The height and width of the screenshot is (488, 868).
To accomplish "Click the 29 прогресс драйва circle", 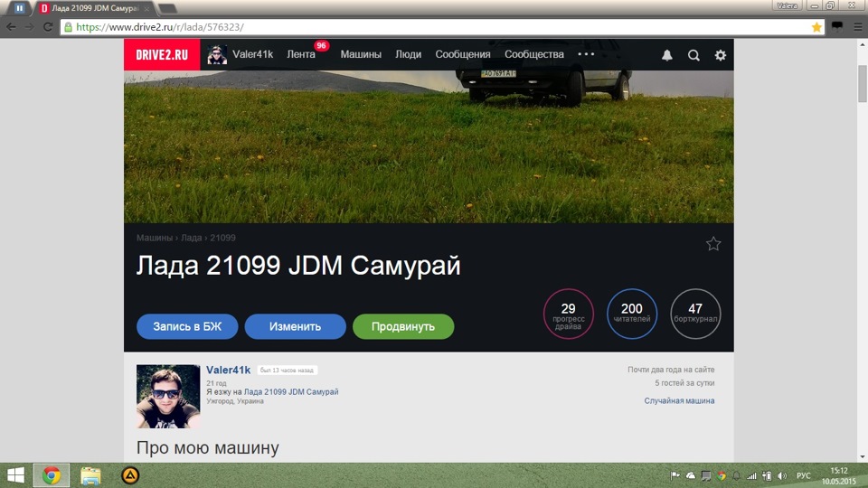I will (x=569, y=314).
